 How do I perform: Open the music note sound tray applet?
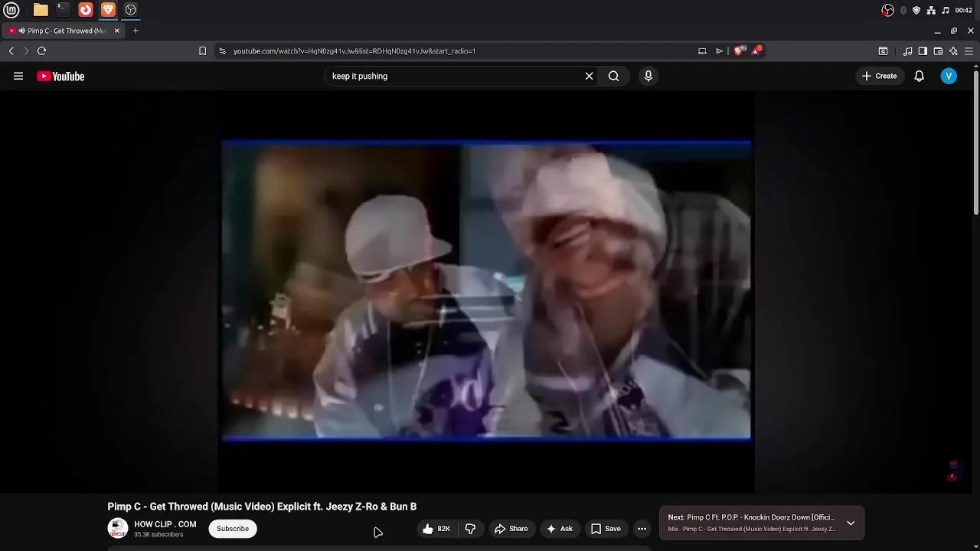coord(946,10)
